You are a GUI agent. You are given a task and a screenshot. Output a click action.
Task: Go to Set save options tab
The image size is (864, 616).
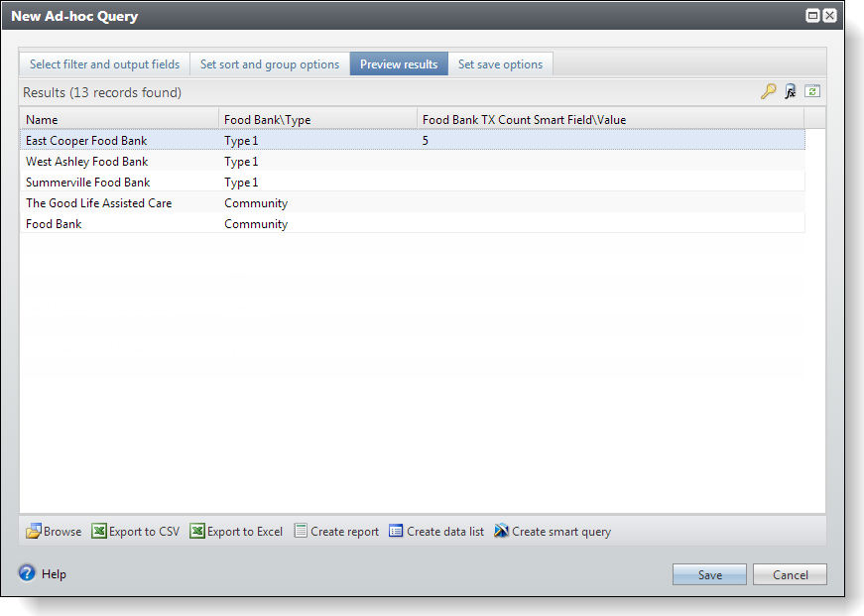tap(500, 64)
